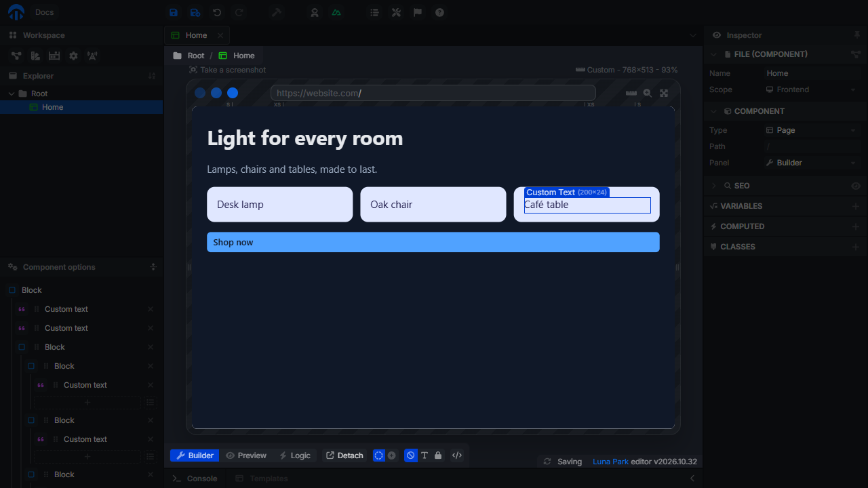
Task: Click the redo arrow in top toolbar
Action: pos(239,12)
